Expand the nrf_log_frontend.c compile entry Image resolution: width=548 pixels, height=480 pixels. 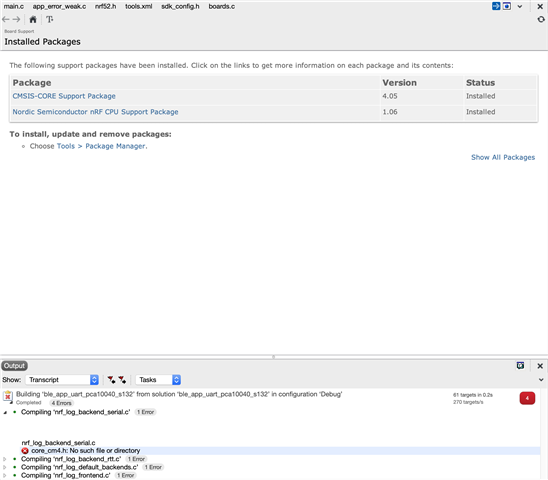point(5,475)
